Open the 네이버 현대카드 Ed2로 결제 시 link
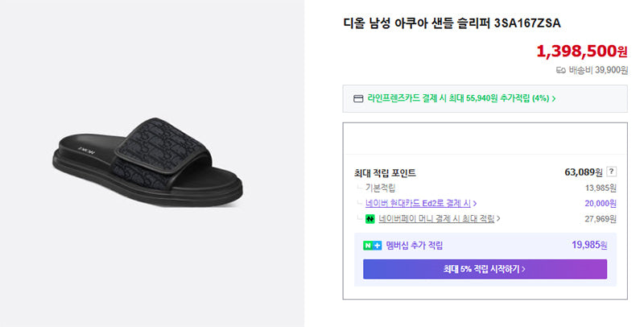The width and height of the screenshot is (644, 327). pos(418,203)
